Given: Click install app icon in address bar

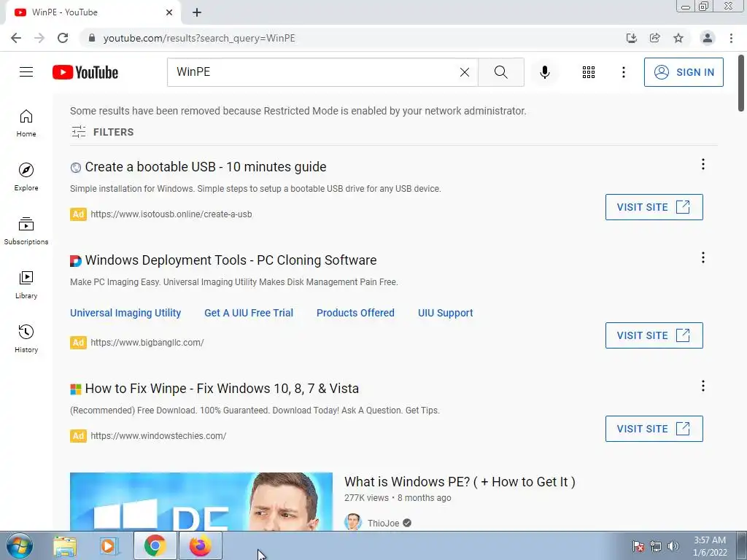Looking at the screenshot, I should pyautogui.click(x=631, y=38).
